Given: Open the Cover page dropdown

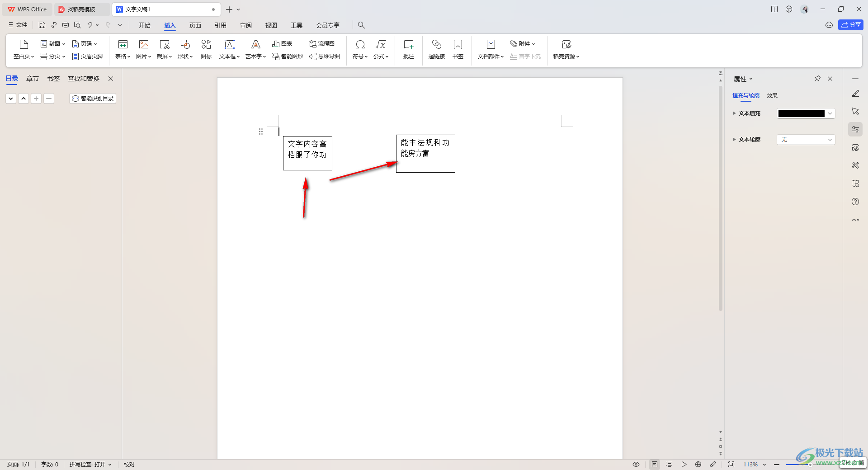Looking at the screenshot, I should click(x=53, y=44).
